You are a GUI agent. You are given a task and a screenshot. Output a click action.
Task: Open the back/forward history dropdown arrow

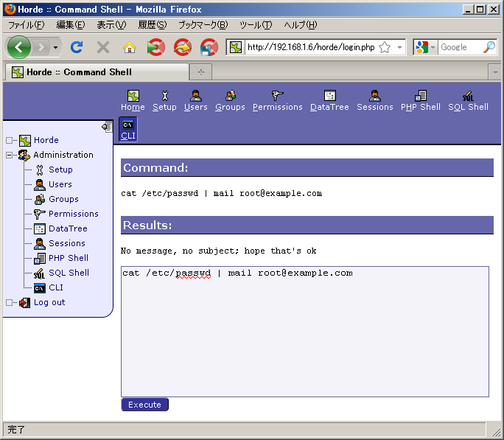point(55,48)
